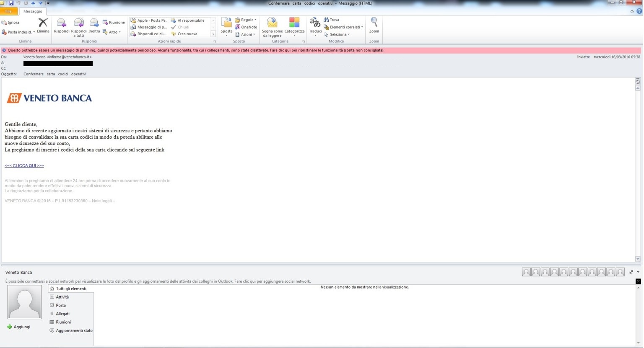Expand Elementi correlati dropdown
The width and height of the screenshot is (644, 348).
click(343, 27)
